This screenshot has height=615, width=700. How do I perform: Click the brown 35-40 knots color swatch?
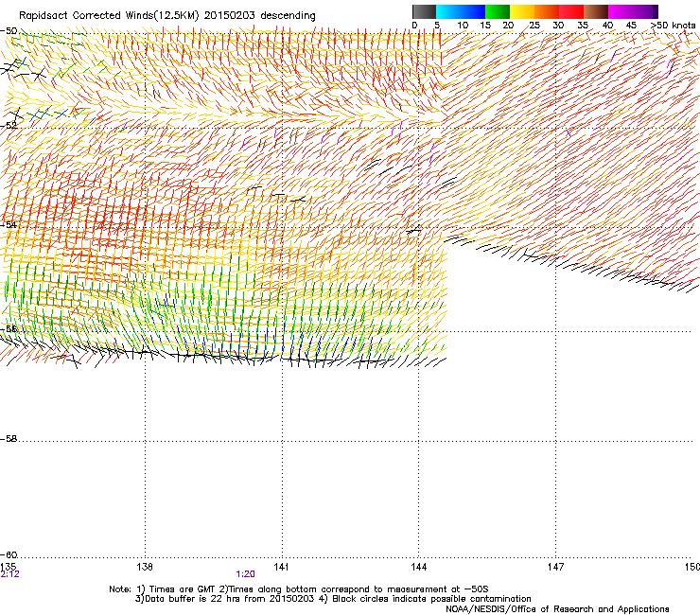[596, 11]
